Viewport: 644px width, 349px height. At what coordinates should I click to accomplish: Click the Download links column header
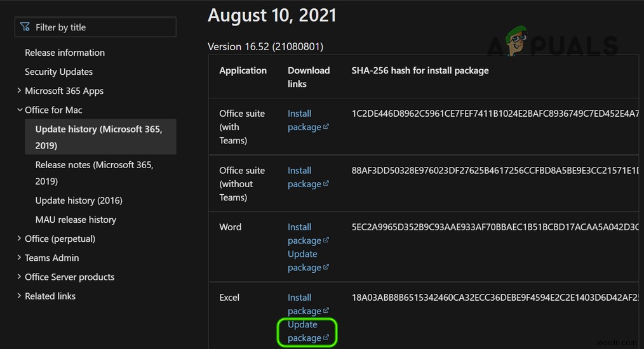point(309,77)
